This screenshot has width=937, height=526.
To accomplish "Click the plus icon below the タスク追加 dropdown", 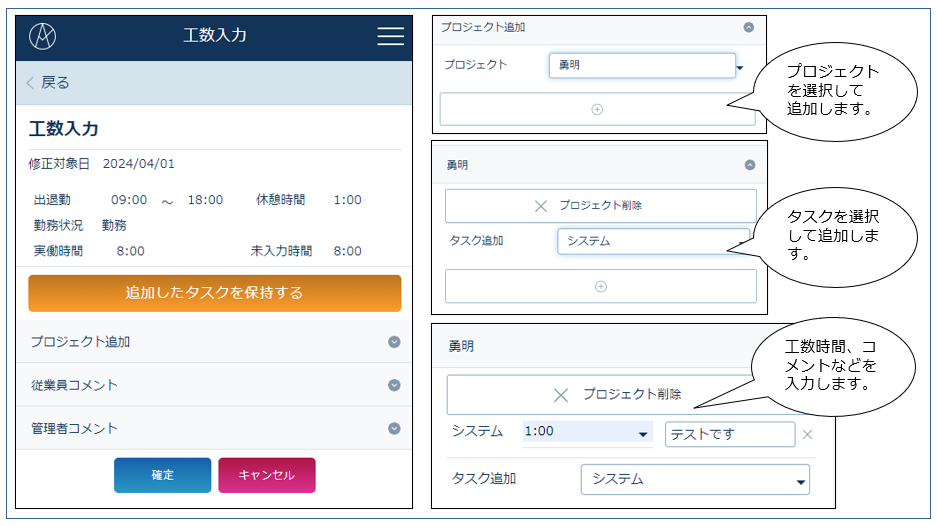I will click(600, 286).
